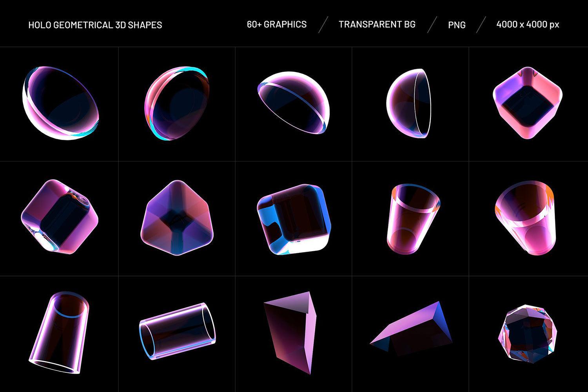The height and width of the screenshot is (392, 588).
Task: Select the tall transparent tube shape
Action: click(59, 333)
